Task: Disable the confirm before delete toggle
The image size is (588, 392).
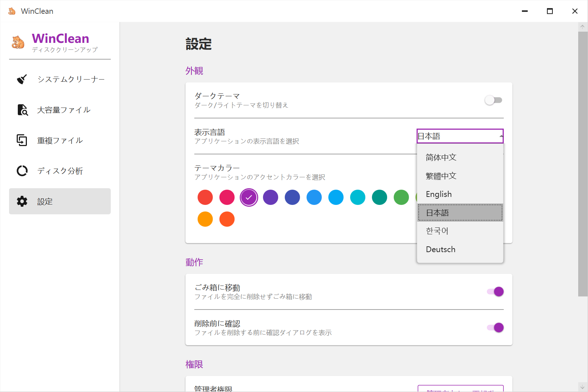Action: [x=495, y=328]
